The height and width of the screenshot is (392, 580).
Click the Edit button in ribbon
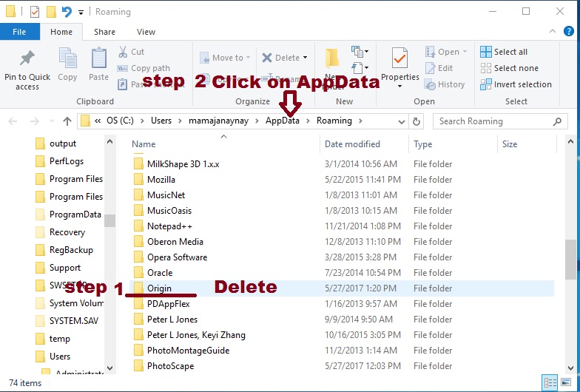[x=439, y=68]
